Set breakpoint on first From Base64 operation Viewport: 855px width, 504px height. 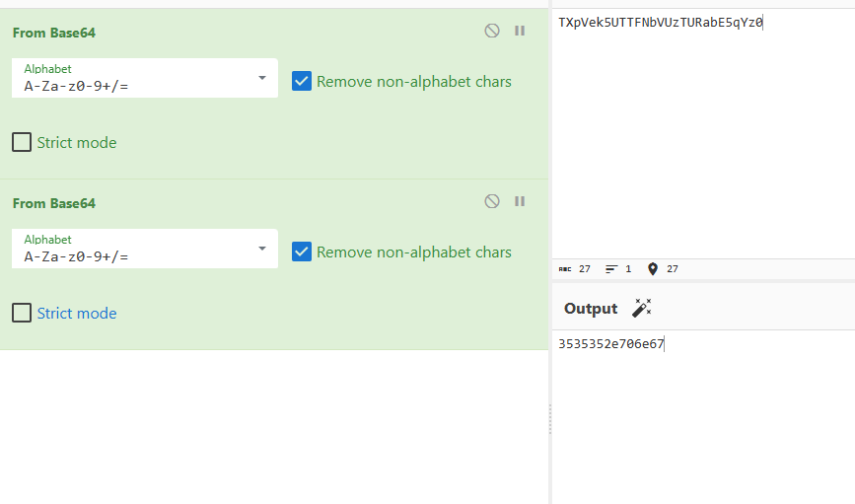point(520,32)
